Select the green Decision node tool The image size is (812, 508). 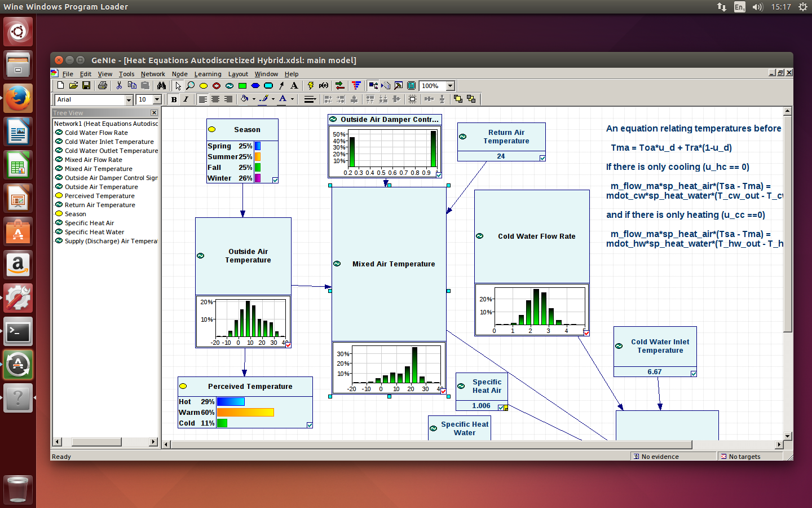[242, 86]
